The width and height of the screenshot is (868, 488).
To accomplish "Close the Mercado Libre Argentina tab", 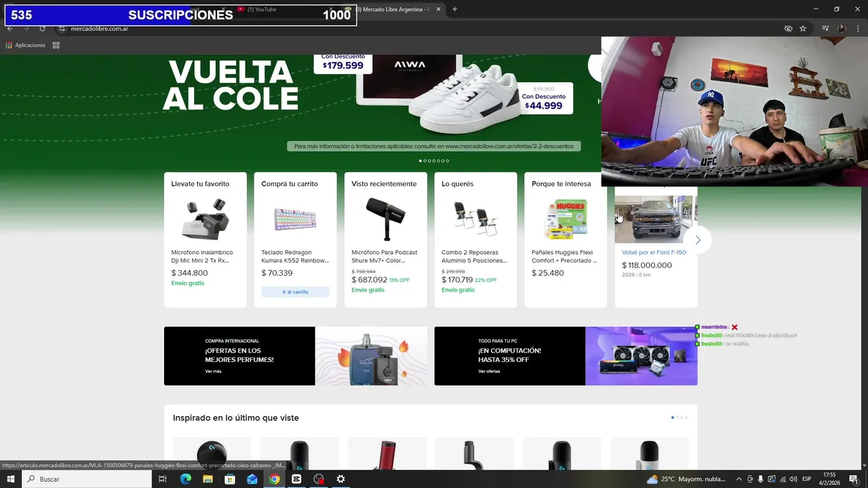I will tap(439, 9).
